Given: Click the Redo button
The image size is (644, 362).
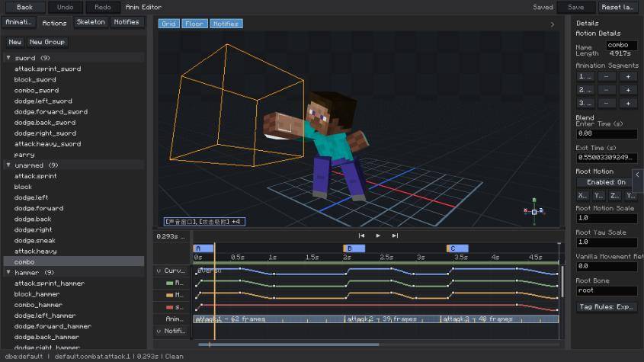Looking at the screenshot, I should coord(103,7).
